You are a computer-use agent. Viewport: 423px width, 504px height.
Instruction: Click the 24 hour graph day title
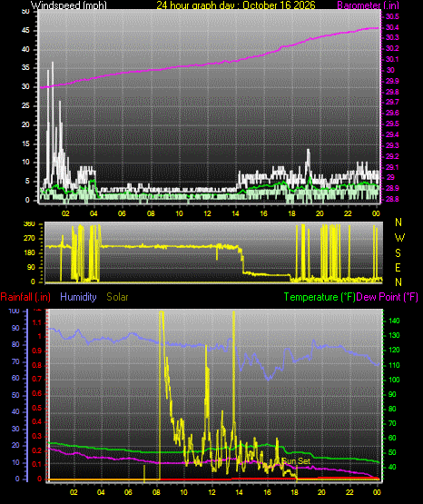[236, 5]
